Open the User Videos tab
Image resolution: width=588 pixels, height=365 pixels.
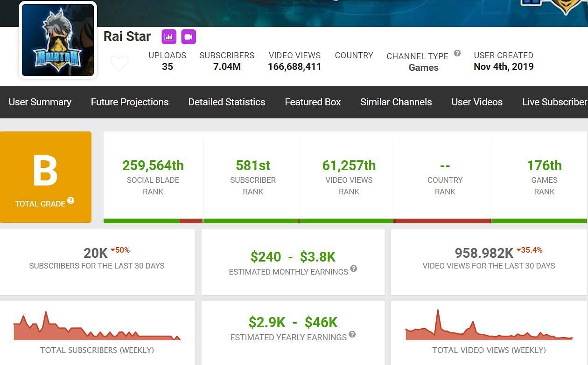coord(477,102)
